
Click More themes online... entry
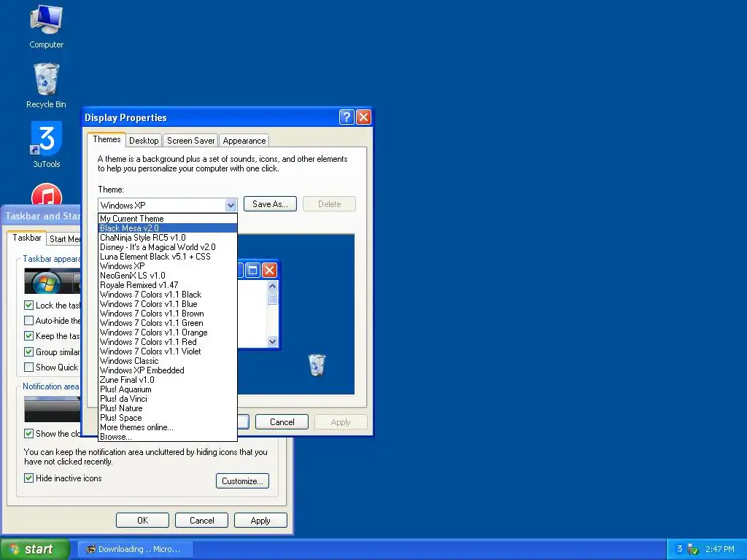click(168, 427)
